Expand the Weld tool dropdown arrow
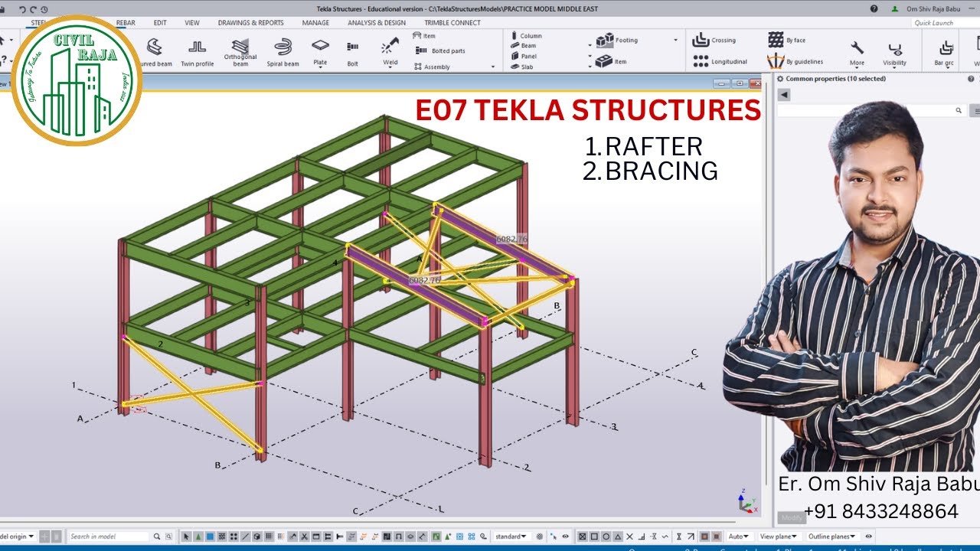Image resolution: width=980 pixels, height=551 pixels. tap(390, 68)
